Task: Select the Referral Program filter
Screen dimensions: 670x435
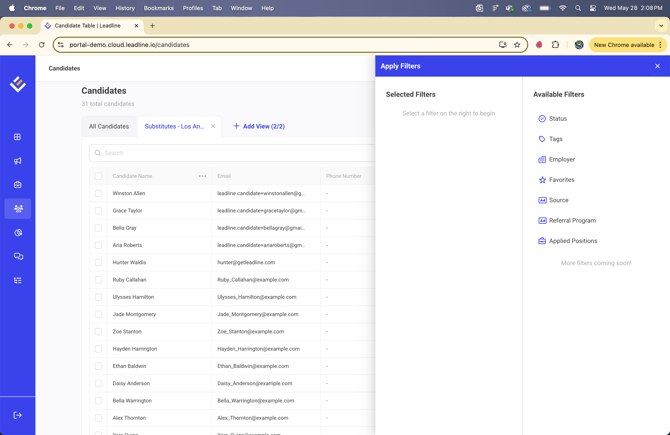Action: pos(567,220)
